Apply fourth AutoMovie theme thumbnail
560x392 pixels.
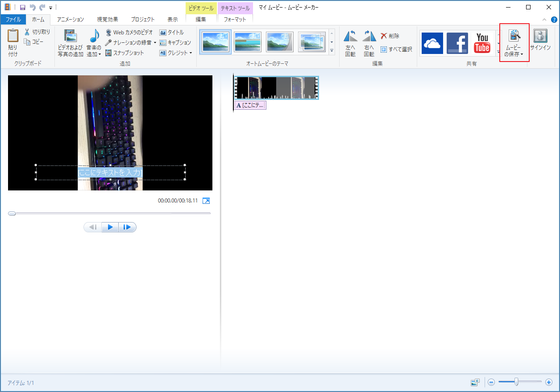click(x=312, y=42)
